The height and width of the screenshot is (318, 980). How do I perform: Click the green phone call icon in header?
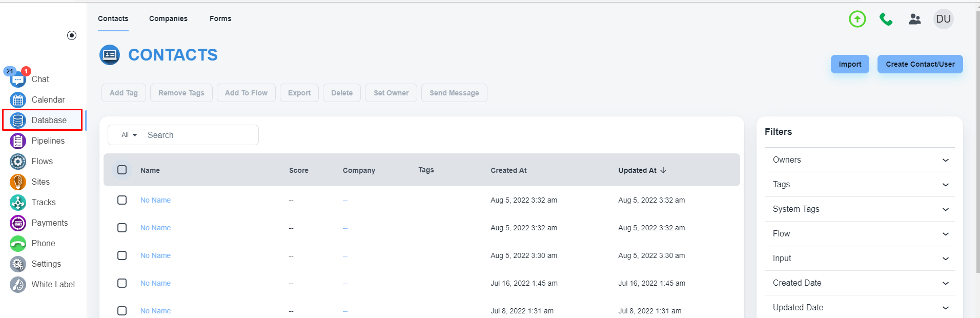(x=886, y=19)
